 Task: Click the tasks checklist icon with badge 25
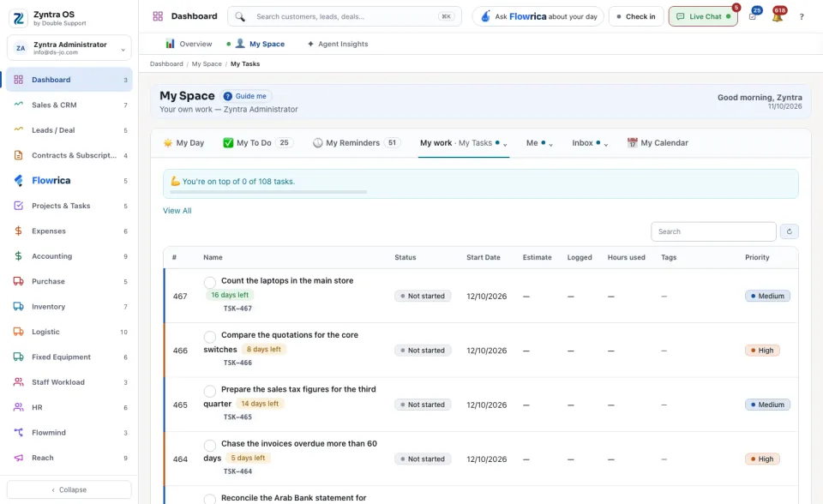(753, 17)
